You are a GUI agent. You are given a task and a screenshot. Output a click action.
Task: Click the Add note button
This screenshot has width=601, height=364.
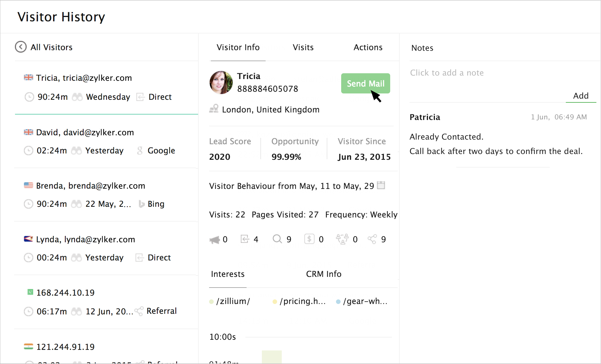point(581,96)
